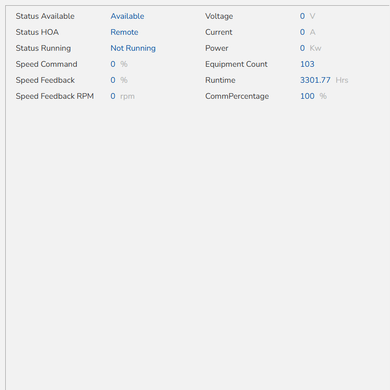This screenshot has height=390, width=390.
Task: Select the CommPercentage value 100
Action: point(307,96)
